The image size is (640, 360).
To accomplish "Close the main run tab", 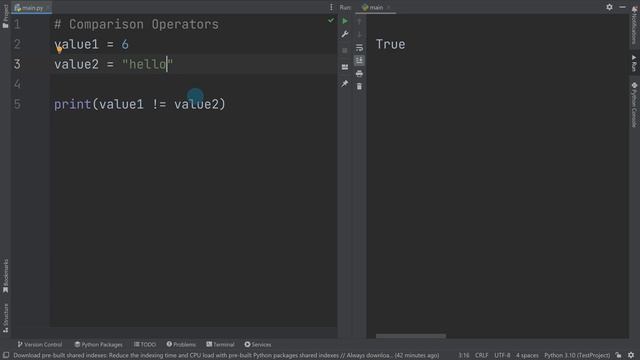I will coord(389,7).
